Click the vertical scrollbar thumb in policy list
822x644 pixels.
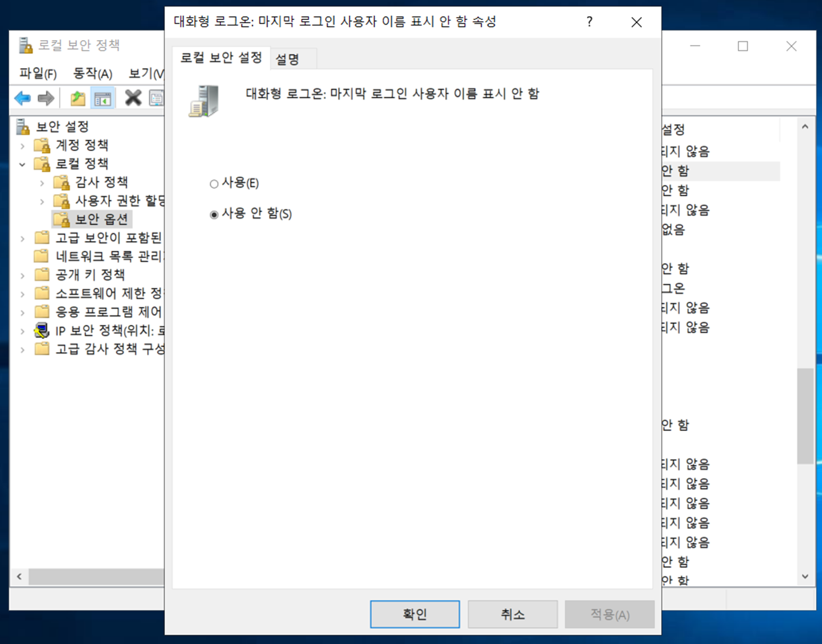point(805,416)
